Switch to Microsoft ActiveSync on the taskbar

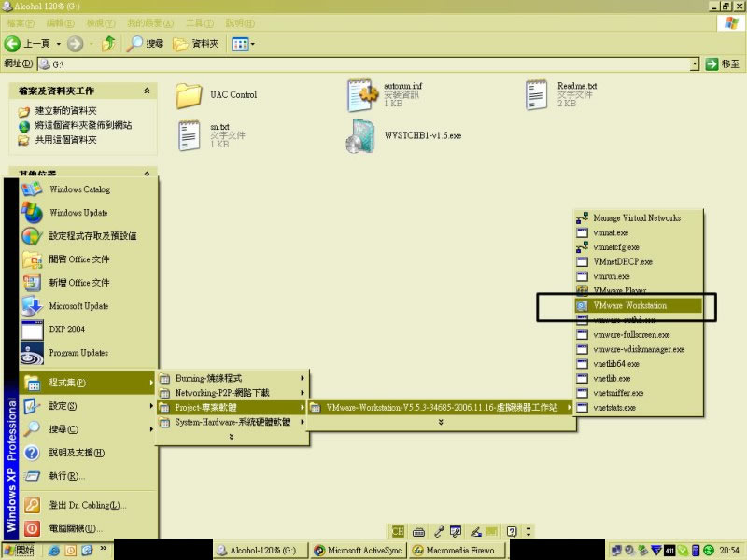(x=359, y=551)
